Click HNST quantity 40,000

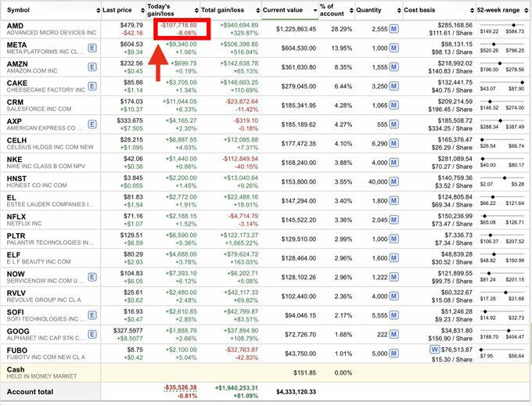point(378,181)
